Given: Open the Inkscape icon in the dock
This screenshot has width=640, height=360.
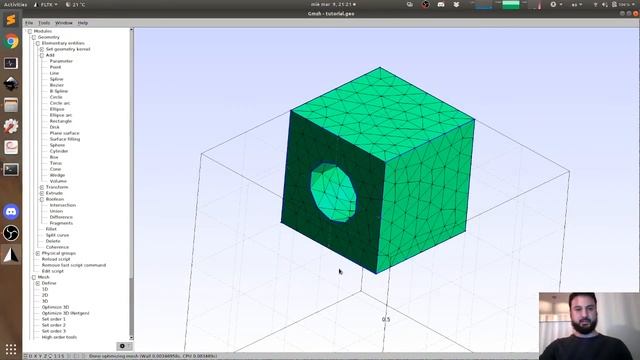Looking at the screenshot, I should 11,84.
